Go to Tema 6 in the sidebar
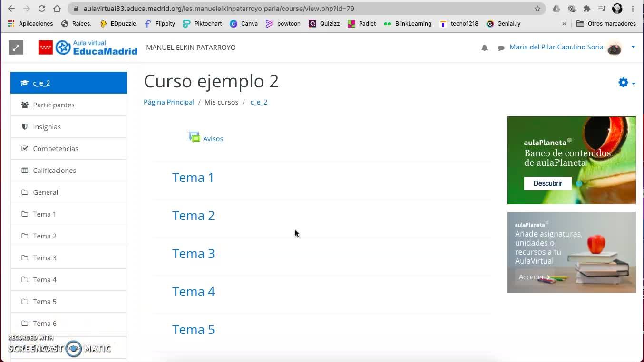This screenshot has width=644, height=362. pos(68,324)
